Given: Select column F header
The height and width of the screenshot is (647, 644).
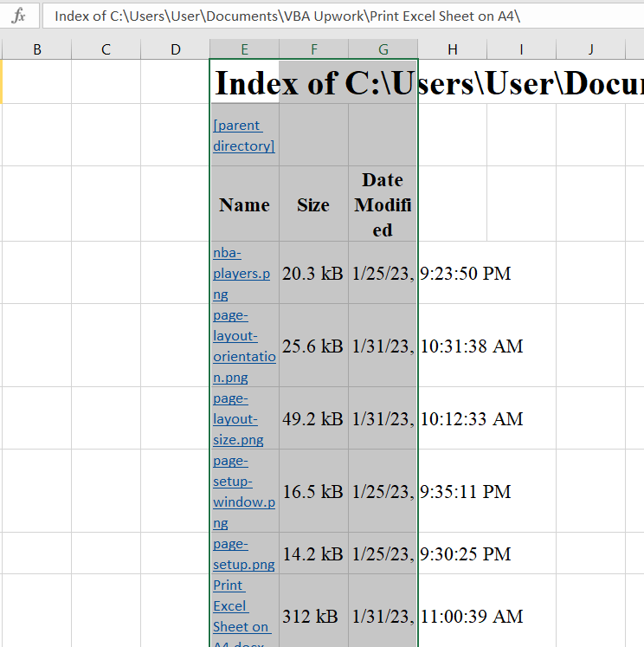Looking at the screenshot, I should 314,49.
